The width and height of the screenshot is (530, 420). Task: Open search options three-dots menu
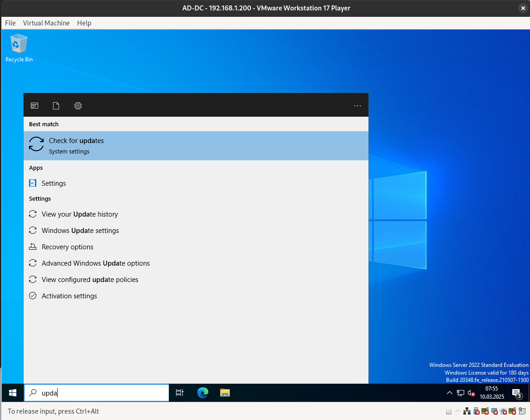coord(358,106)
